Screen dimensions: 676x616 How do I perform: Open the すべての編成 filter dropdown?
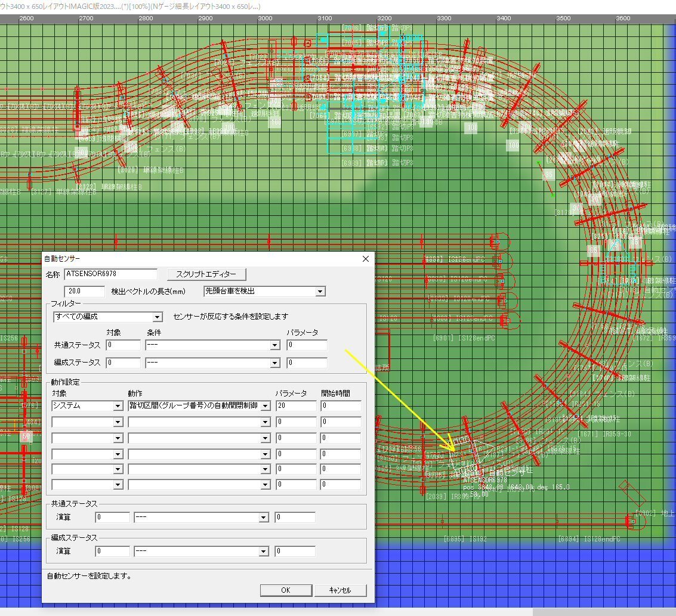[x=158, y=317]
